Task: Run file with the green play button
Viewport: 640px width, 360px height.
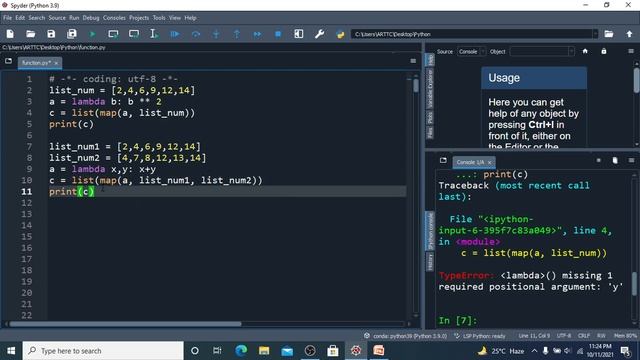Action: tap(92, 34)
